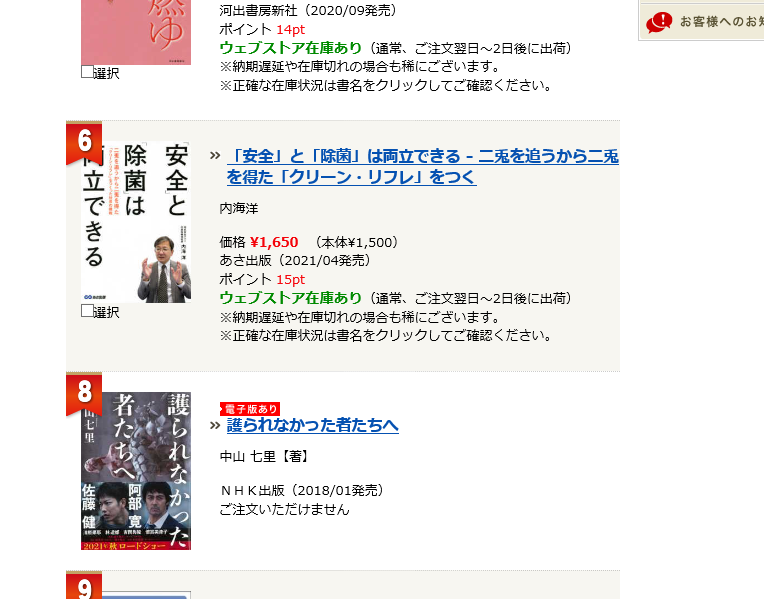Click the double-arrow before 「安全」と「除菌」 title
Viewport: 764px width, 599px height.
215,156
